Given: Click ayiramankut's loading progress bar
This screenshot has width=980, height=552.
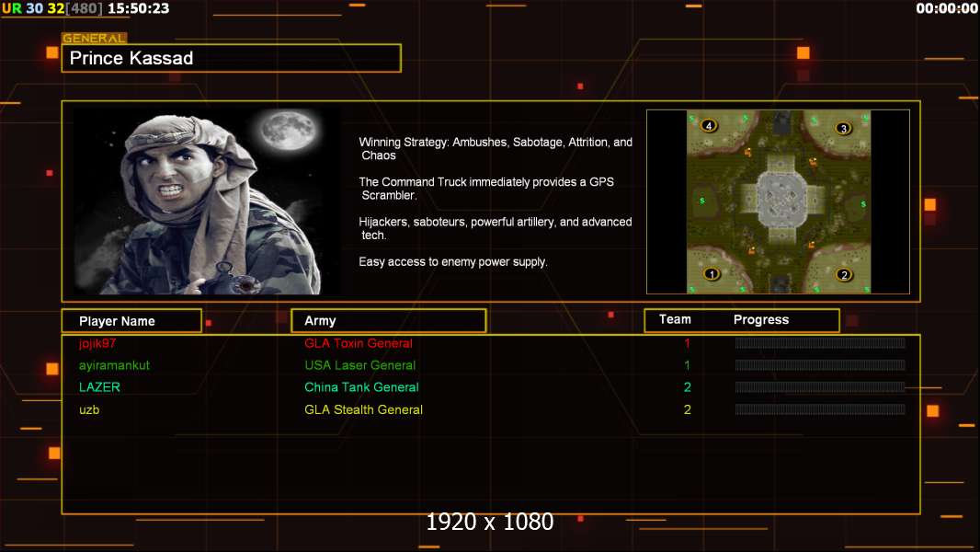Looking at the screenshot, I should coord(820,365).
